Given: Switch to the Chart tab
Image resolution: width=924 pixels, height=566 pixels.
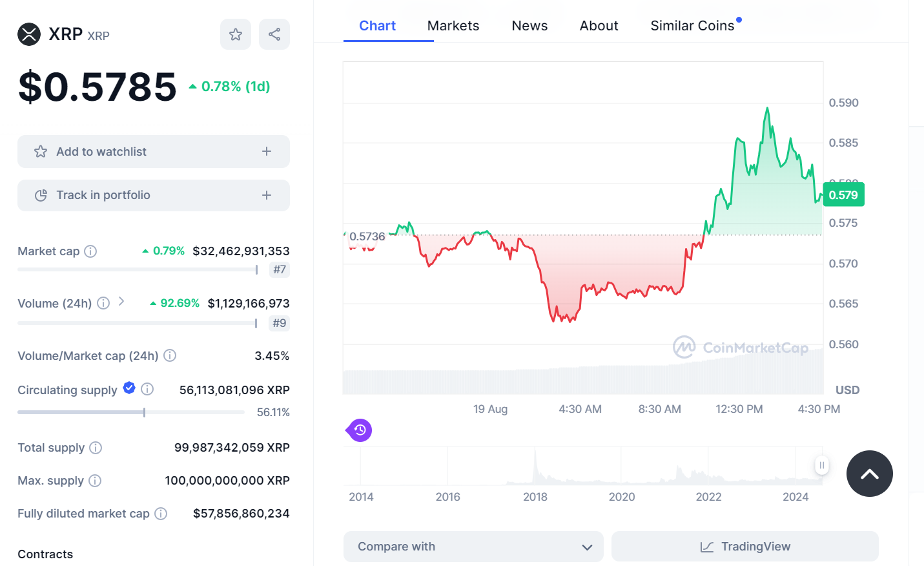Looking at the screenshot, I should (377, 26).
